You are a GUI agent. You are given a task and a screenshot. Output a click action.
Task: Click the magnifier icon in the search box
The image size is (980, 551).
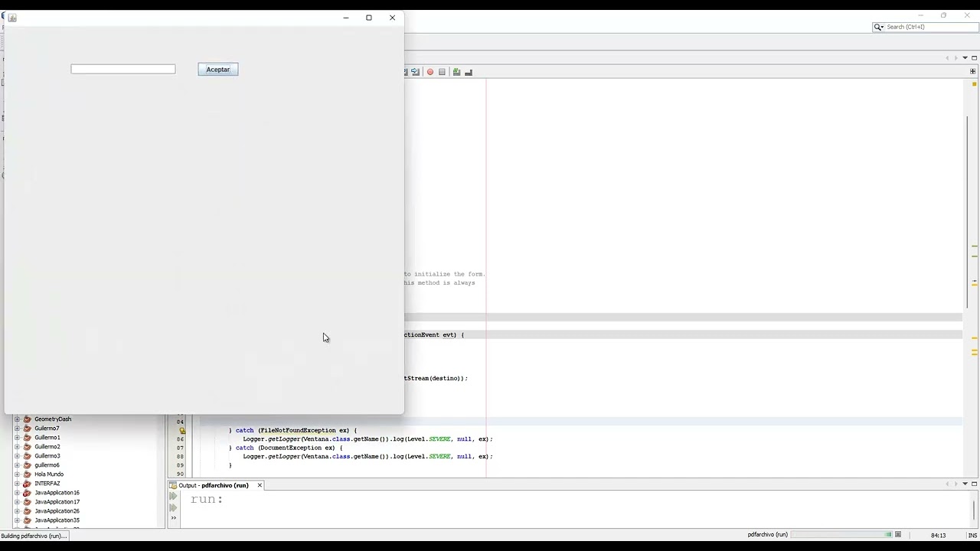tap(879, 27)
